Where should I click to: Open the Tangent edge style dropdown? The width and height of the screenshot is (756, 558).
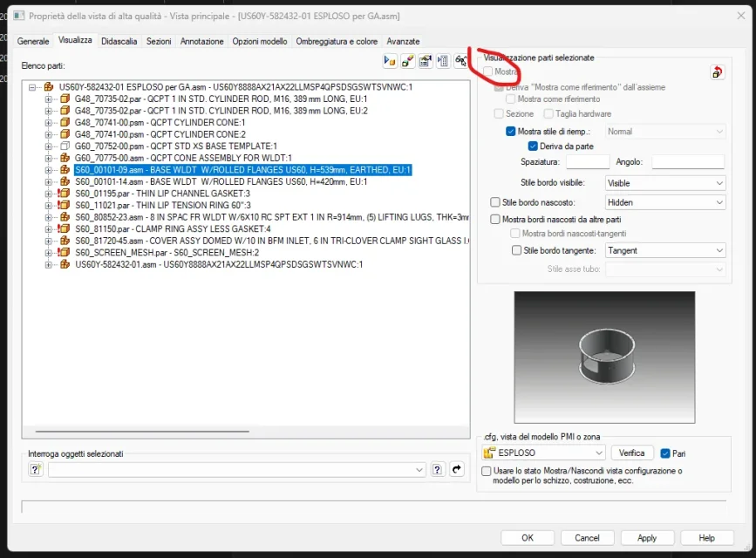coord(665,250)
